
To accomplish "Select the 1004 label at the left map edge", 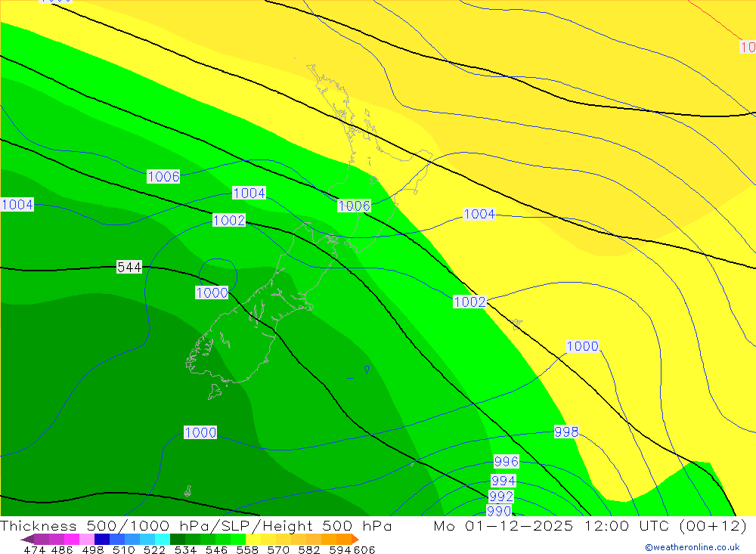I will tap(17, 204).
